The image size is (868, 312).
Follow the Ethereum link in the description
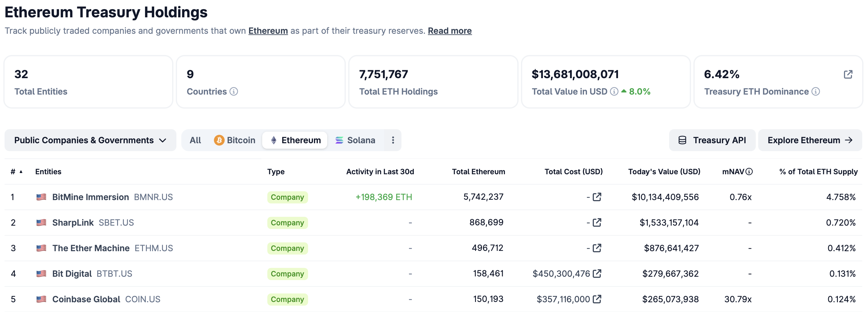268,31
